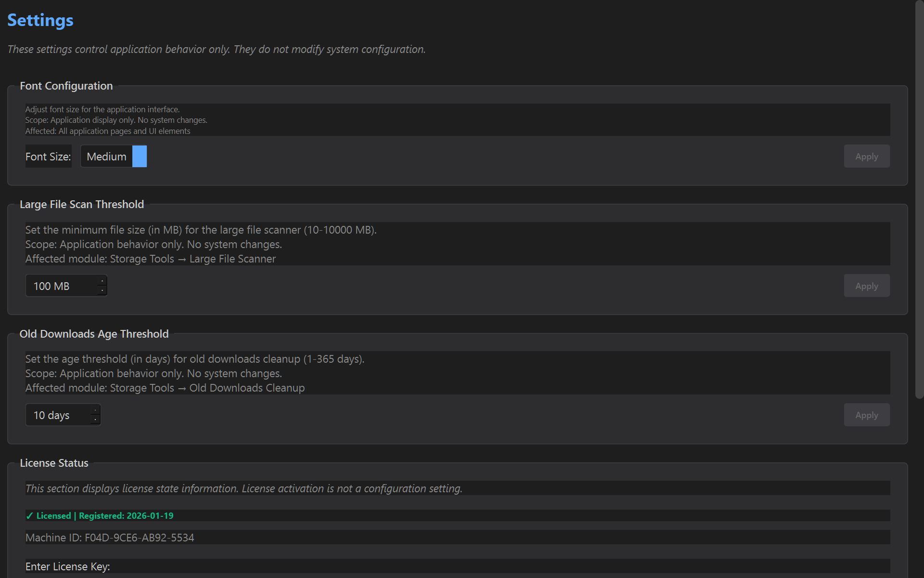Apply the Old Downloads Age Threshold
The height and width of the screenshot is (578, 924).
click(x=866, y=415)
